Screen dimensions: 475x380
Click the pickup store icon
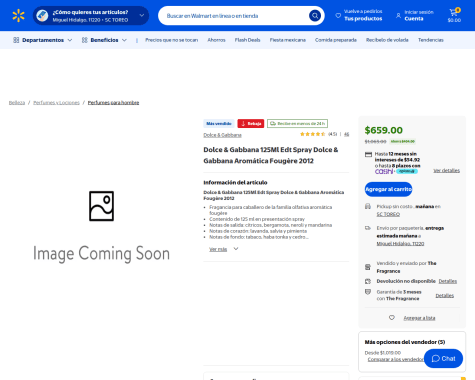pyautogui.click(x=368, y=206)
